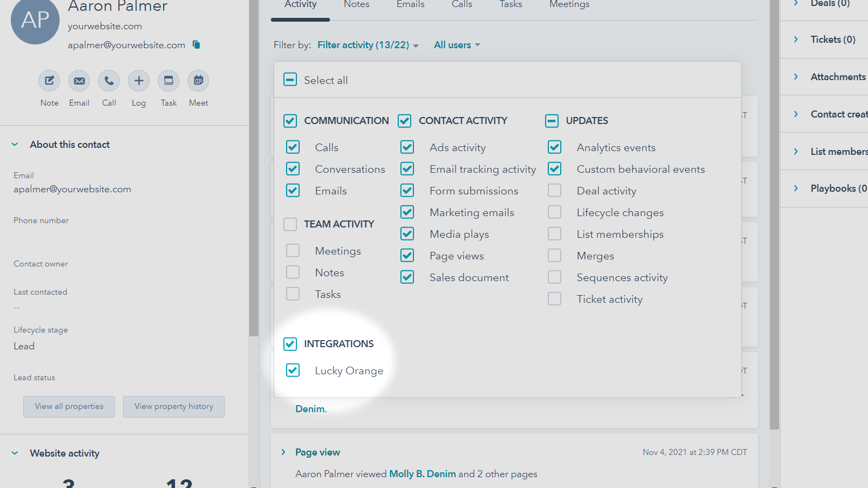This screenshot has height=488, width=868.
Task: Click the Email envelope icon
Action: click(79, 81)
